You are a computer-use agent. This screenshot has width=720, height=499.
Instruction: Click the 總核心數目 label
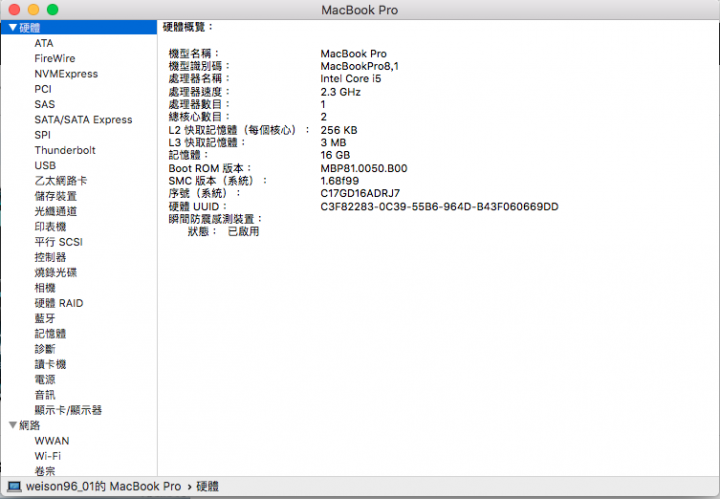pyautogui.click(x=199, y=117)
